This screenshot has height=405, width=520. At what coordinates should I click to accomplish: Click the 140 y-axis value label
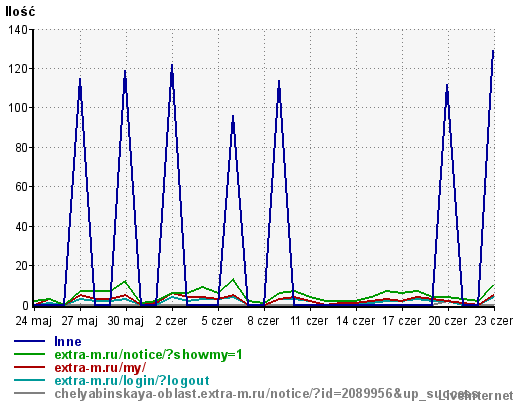(x=18, y=30)
